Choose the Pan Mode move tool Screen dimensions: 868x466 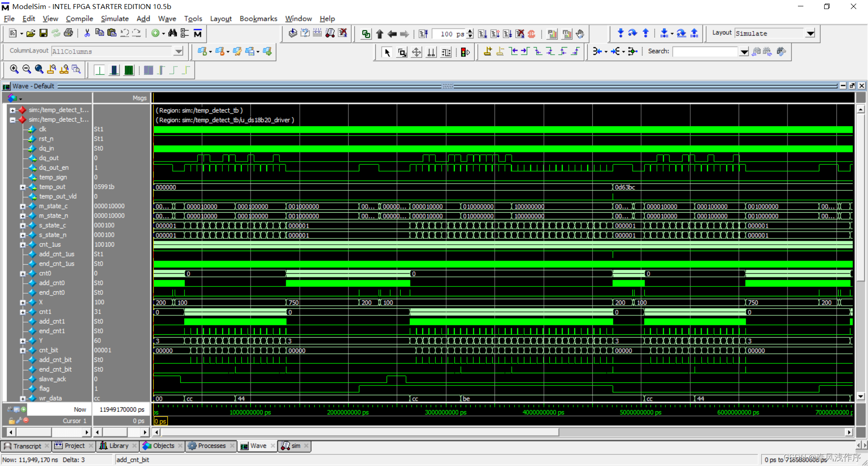(416, 52)
